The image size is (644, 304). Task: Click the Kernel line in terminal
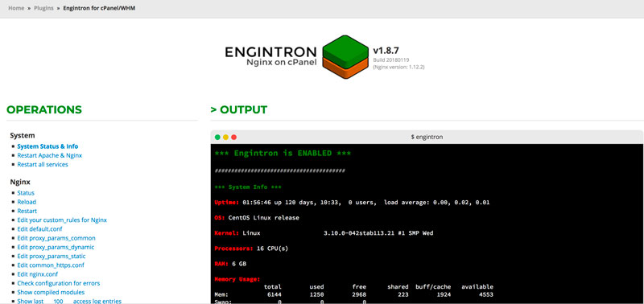pyautogui.click(x=324, y=233)
